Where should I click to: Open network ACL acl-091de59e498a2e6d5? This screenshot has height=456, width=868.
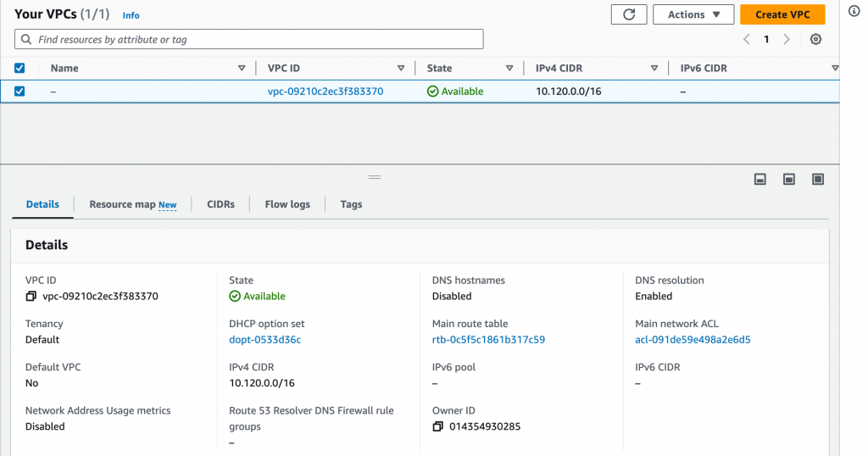tap(693, 340)
